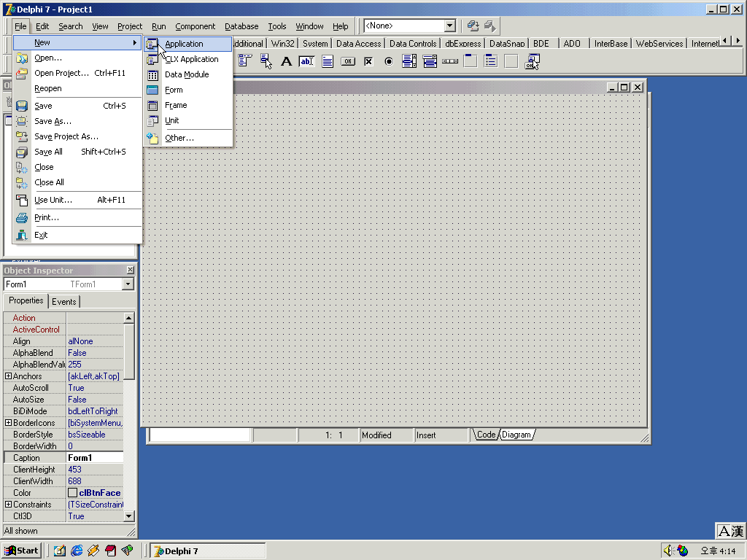The width and height of the screenshot is (747, 560).
Task: Select the ActionList component icon
Action: 532,62
